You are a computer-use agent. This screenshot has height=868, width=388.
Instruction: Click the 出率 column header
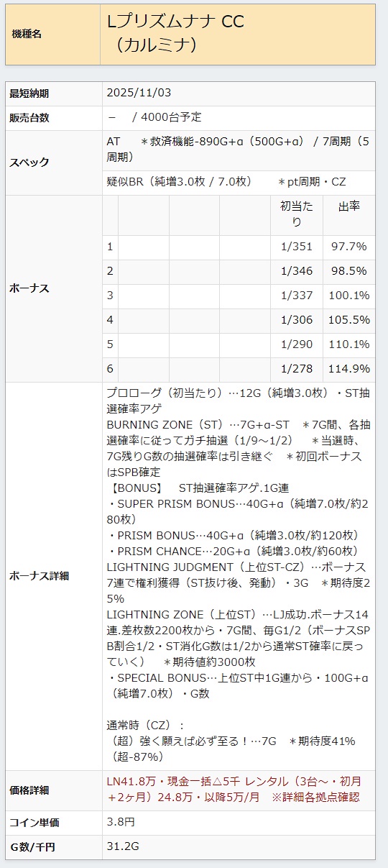point(349,207)
